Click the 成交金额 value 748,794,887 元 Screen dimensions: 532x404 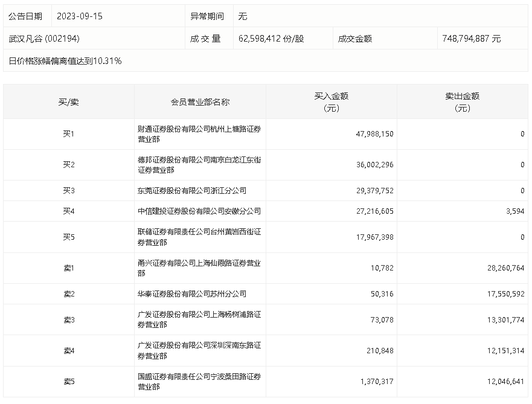point(470,39)
